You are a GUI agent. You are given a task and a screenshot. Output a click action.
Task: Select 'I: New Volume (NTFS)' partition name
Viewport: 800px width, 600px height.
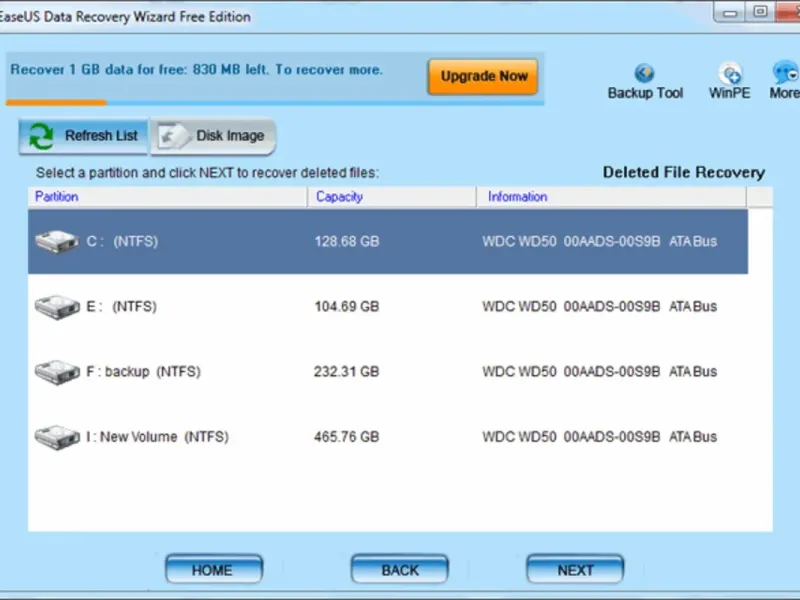pyautogui.click(x=157, y=437)
